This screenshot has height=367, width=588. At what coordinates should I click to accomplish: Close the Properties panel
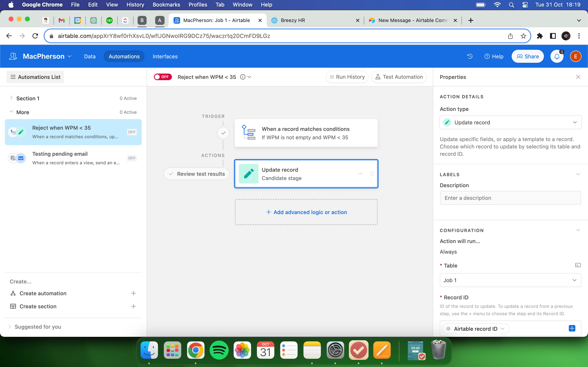[x=578, y=77]
